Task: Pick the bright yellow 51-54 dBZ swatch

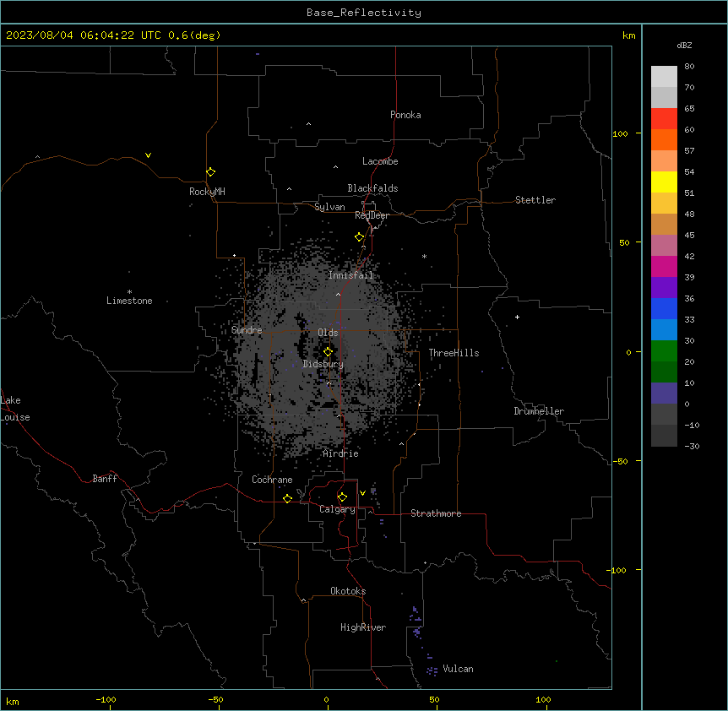Action: pyautogui.click(x=664, y=182)
